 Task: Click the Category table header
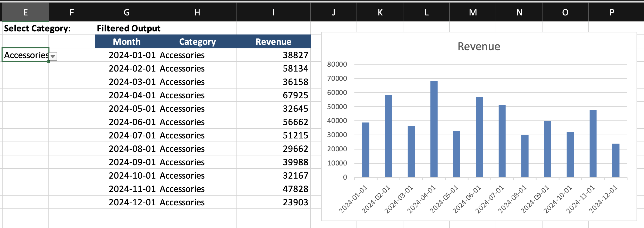click(x=197, y=42)
